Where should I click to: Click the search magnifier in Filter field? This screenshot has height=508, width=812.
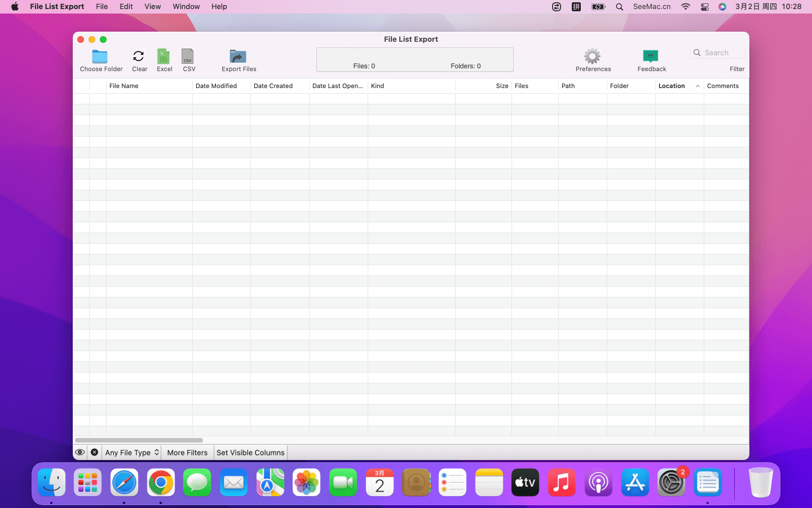point(697,52)
